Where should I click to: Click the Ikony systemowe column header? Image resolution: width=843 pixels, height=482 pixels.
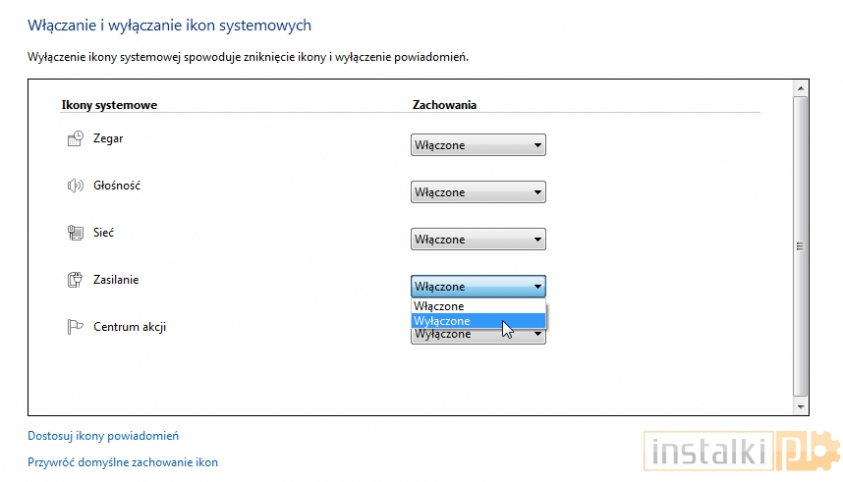click(110, 104)
